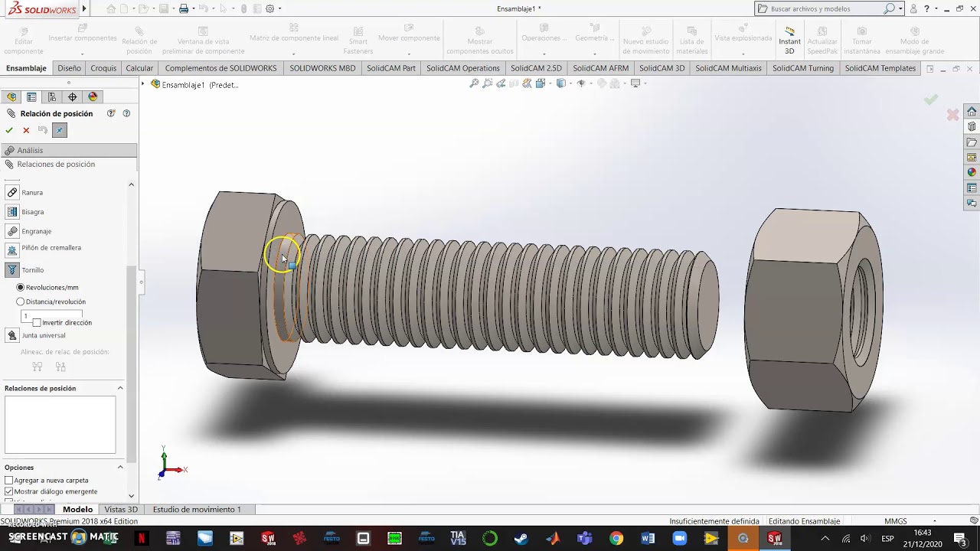Expand the Ensamblaje1 flyout tree arrow
The image size is (980, 551).
pyautogui.click(x=143, y=84)
